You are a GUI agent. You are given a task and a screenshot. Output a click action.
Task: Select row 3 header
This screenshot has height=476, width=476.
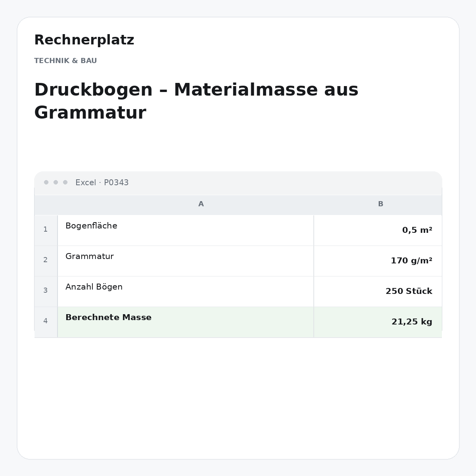[x=46, y=292]
